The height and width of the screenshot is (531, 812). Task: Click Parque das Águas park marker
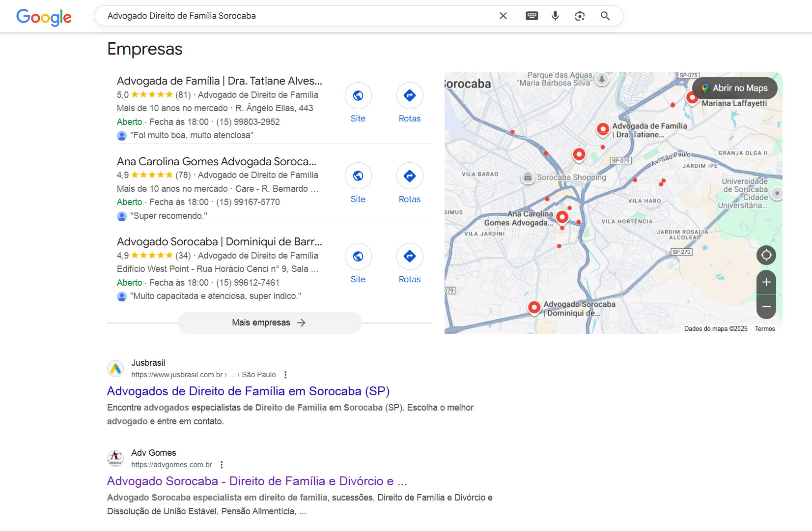[x=602, y=79]
